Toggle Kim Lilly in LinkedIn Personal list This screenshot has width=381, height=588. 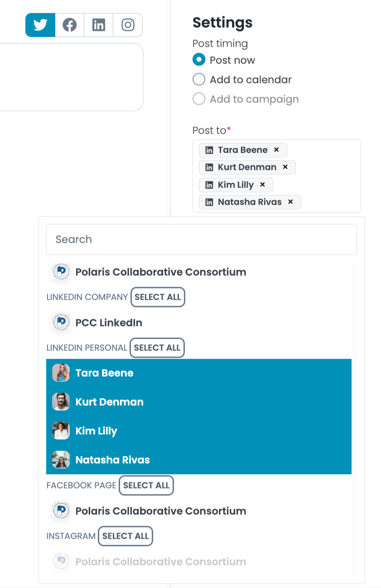96,431
